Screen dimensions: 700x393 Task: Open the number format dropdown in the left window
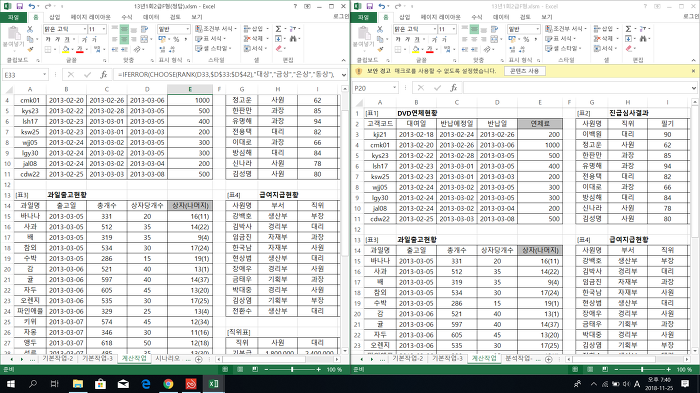(188, 29)
